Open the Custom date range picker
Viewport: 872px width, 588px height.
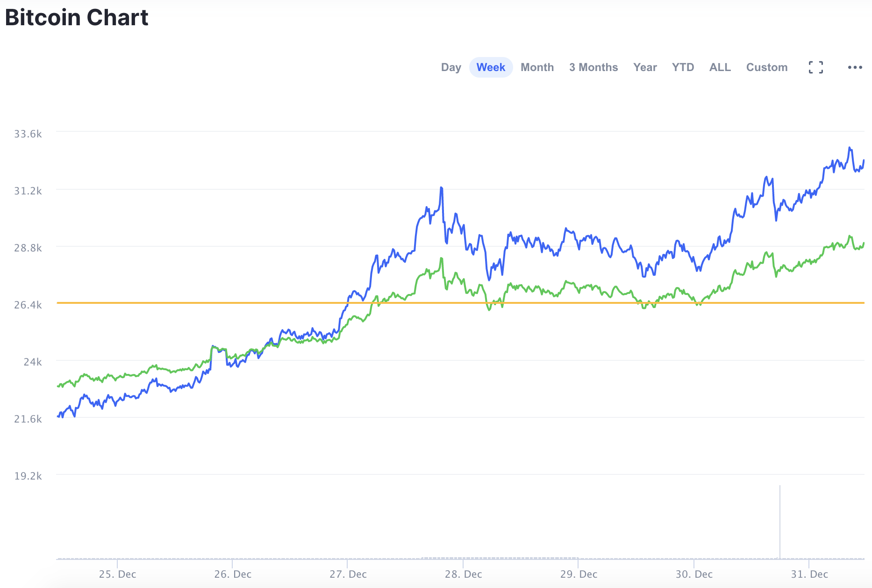click(767, 67)
